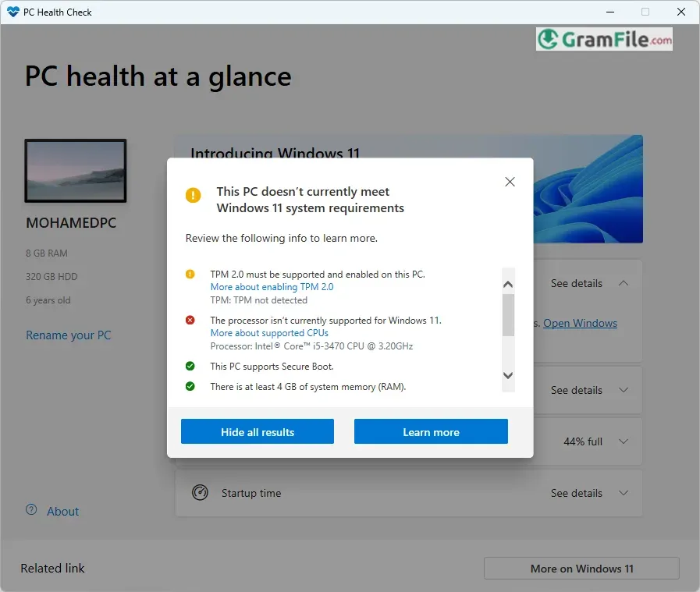700x592 pixels.
Task: Click the Rename your PC link
Action: click(69, 335)
